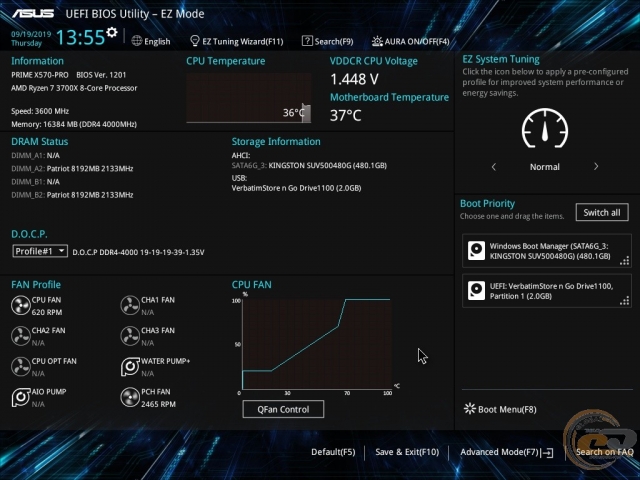
Task: Select Windows Boot Manager boot entry text
Action: [550, 251]
